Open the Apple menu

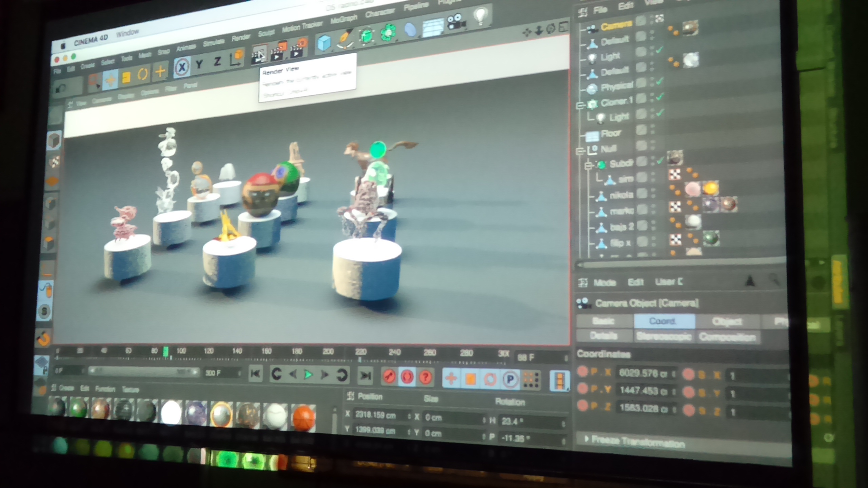point(63,45)
